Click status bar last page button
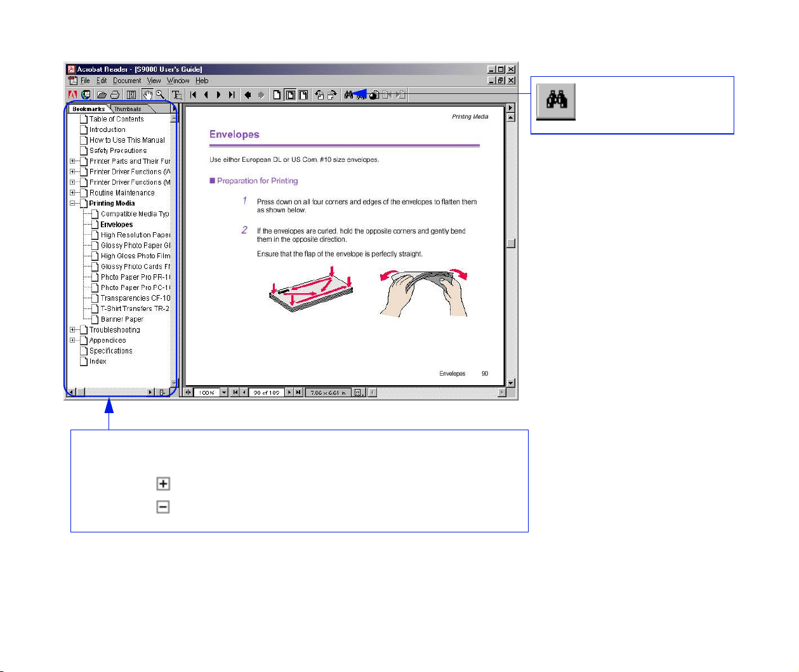 (298, 393)
